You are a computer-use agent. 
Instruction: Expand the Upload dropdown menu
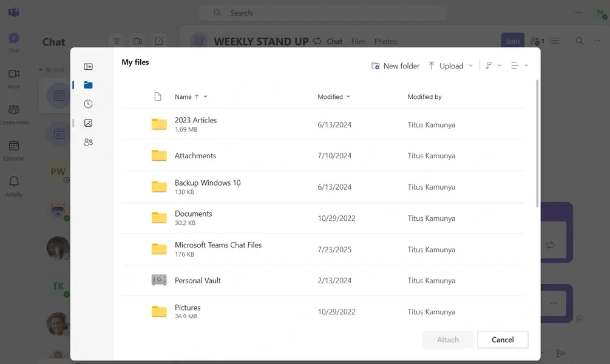pyautogui.click(x=471, y=66)
